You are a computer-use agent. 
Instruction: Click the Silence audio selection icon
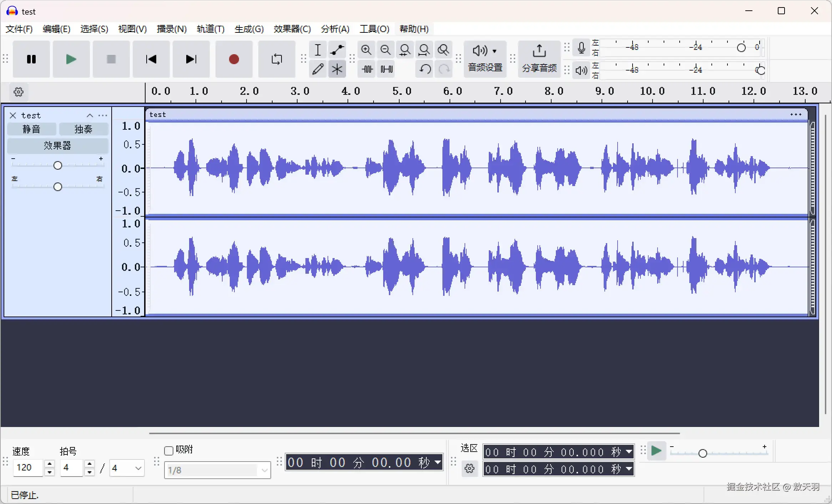click(386, 69)
